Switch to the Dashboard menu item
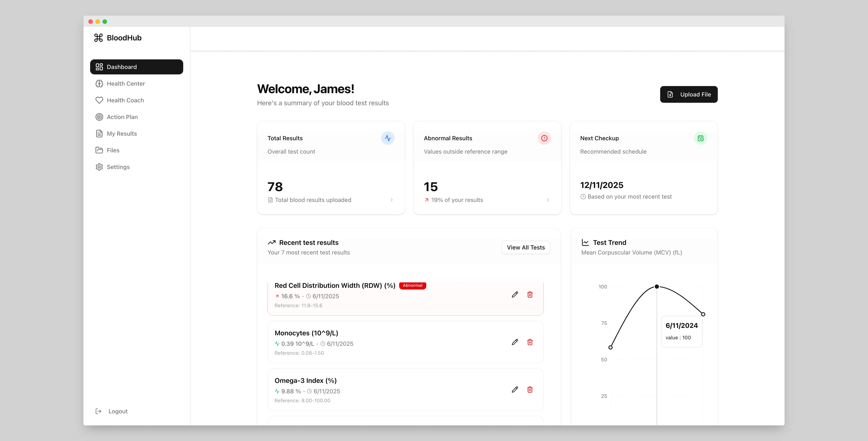The image size is (868, 441). [x=122, y=67]
